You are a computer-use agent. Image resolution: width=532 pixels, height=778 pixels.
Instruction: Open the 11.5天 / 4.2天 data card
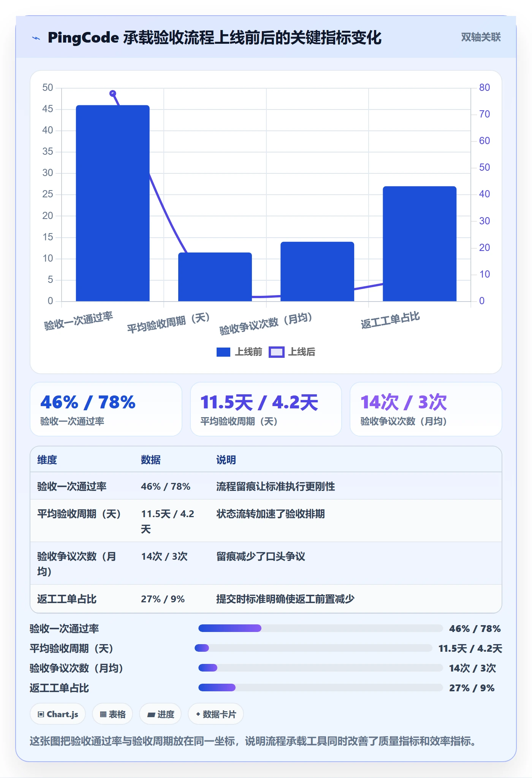point(266,409)
